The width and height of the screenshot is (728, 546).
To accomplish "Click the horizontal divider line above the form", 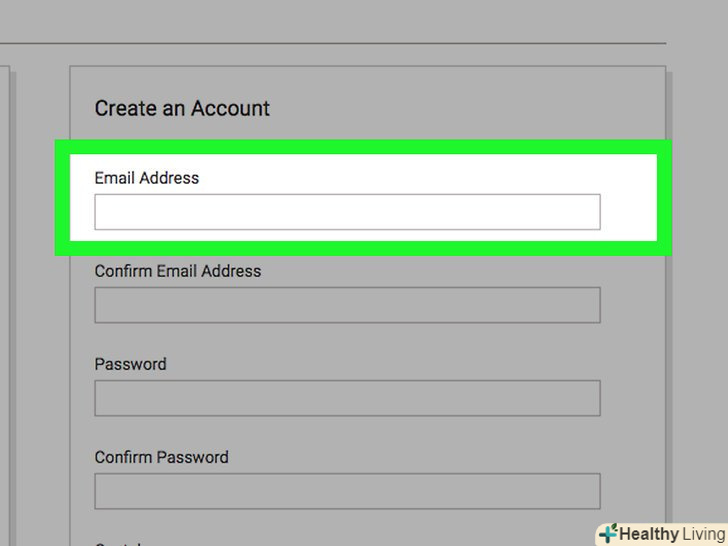I will pos(332,43).
